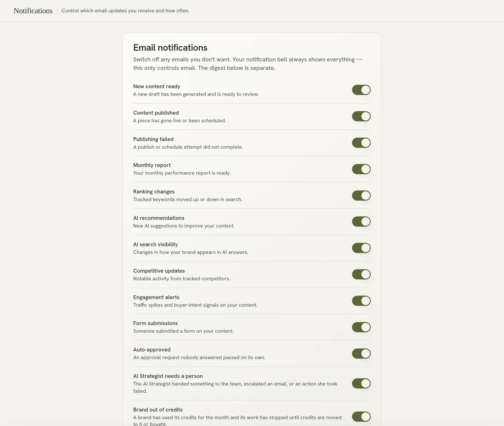Turn off Monthly report toggle

(x=361, y=169)
